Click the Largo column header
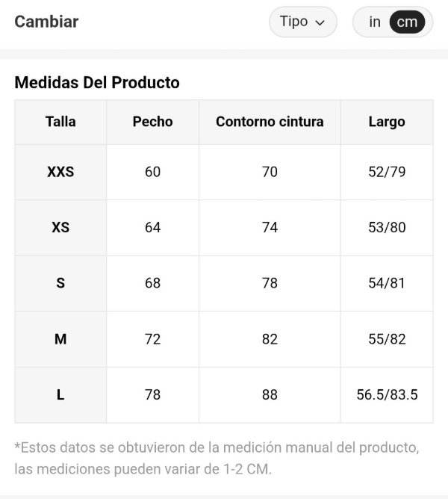The width and height of the screenshot is (448, 499). pos(387,122)
